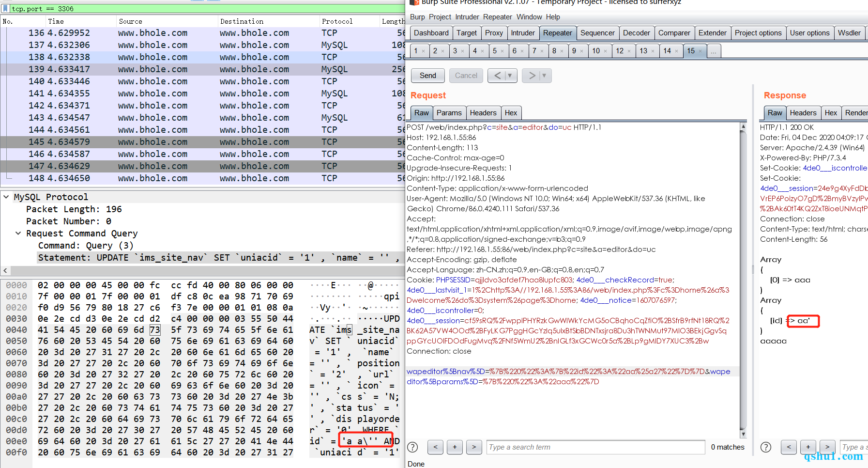This screenshot has width=868, height=468.
Task: Open the Project menu
Action: click(x=440, y=17)
